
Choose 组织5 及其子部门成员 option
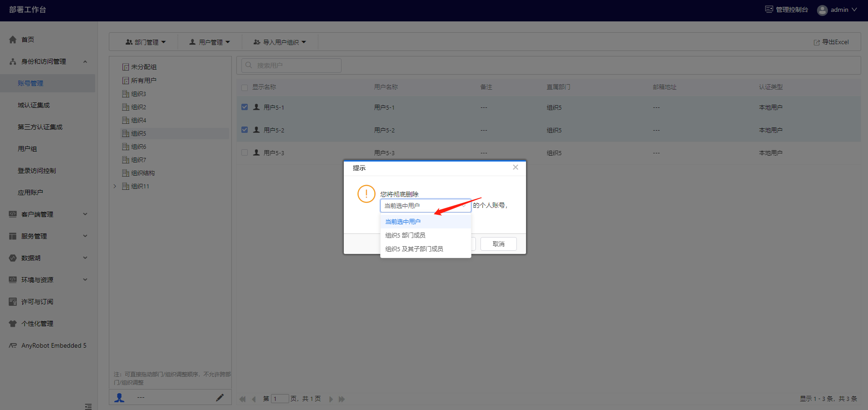425,249
